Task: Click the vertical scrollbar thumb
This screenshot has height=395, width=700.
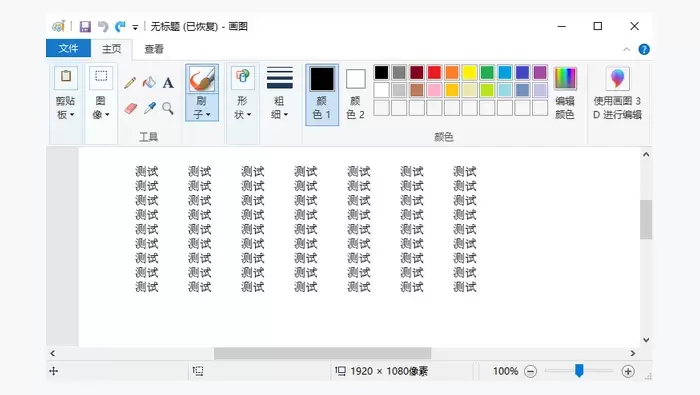Action: tap(646, 220)
